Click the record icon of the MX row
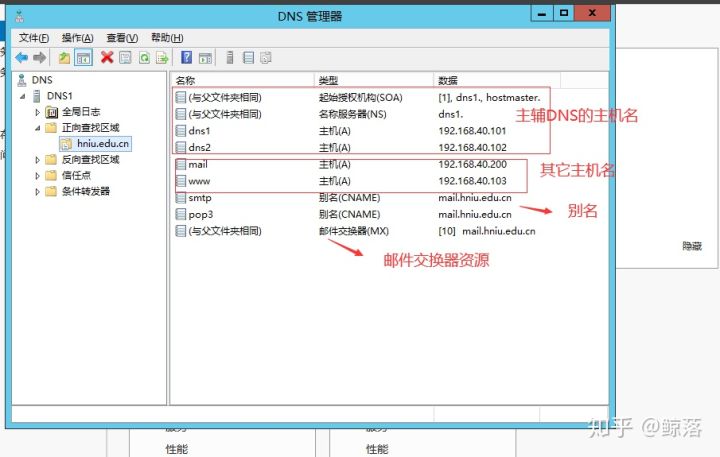 pos(181,231)
